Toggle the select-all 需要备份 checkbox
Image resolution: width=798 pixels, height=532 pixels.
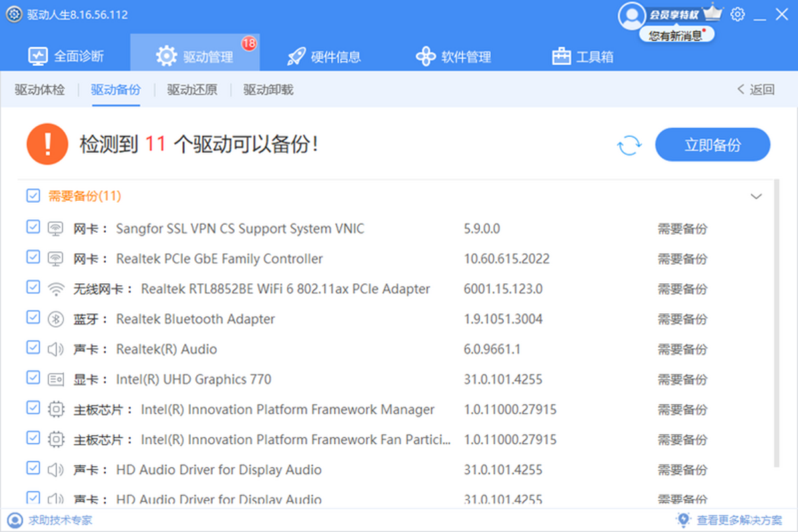33,196
